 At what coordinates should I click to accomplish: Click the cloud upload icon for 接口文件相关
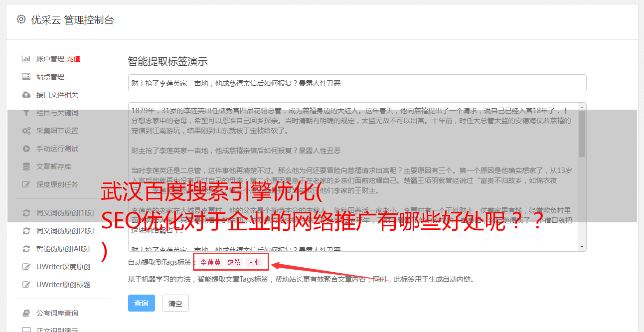coord(26,95)
